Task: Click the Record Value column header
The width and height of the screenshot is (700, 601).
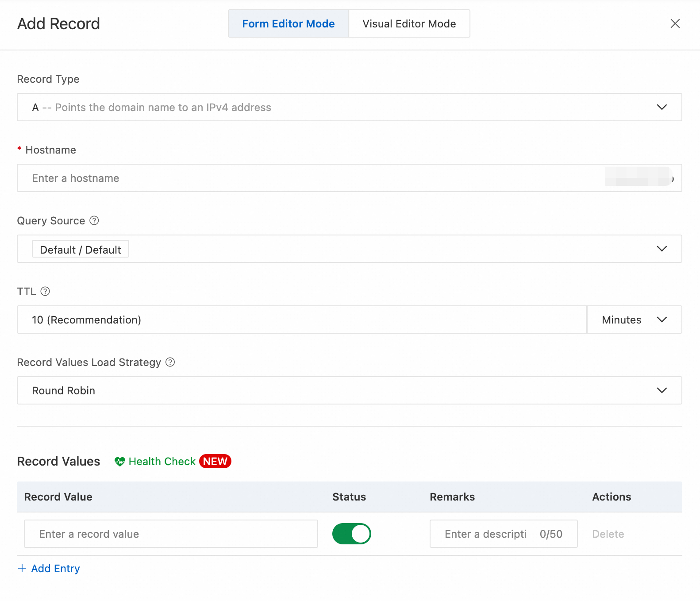Action: 58,497
